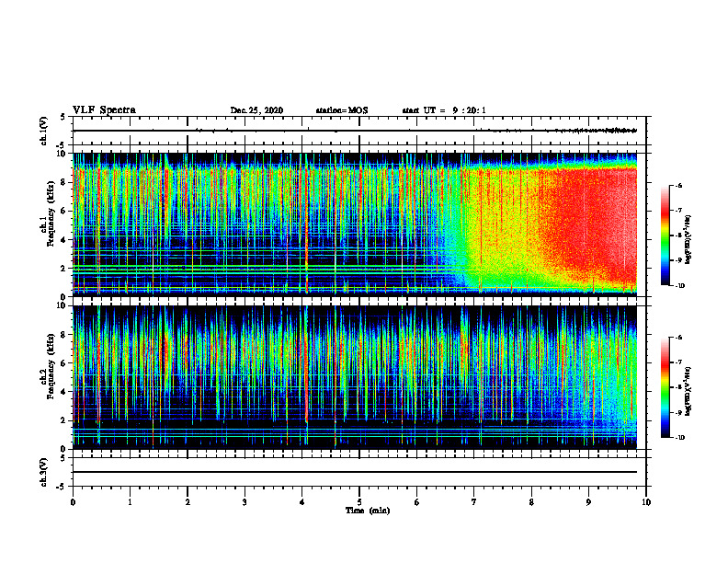Click the "start UT = 9 : 20: 1" label

444,110
